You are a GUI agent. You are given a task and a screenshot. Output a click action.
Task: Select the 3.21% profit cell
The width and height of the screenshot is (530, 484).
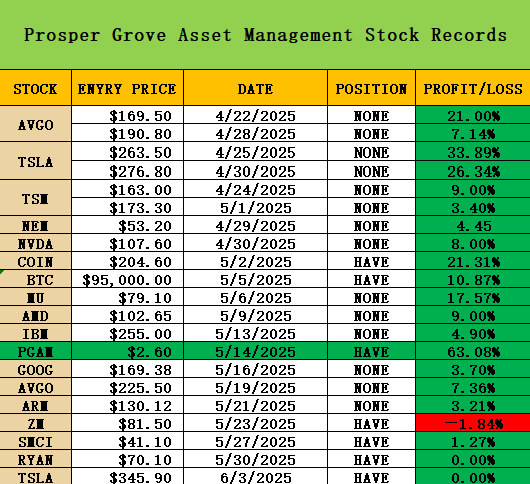pos(473,405)
